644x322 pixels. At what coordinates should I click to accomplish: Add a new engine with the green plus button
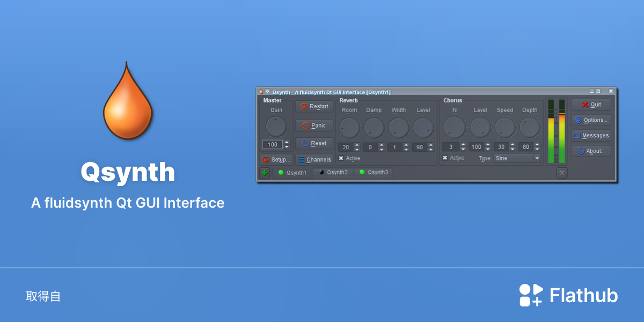click(265, 173)
